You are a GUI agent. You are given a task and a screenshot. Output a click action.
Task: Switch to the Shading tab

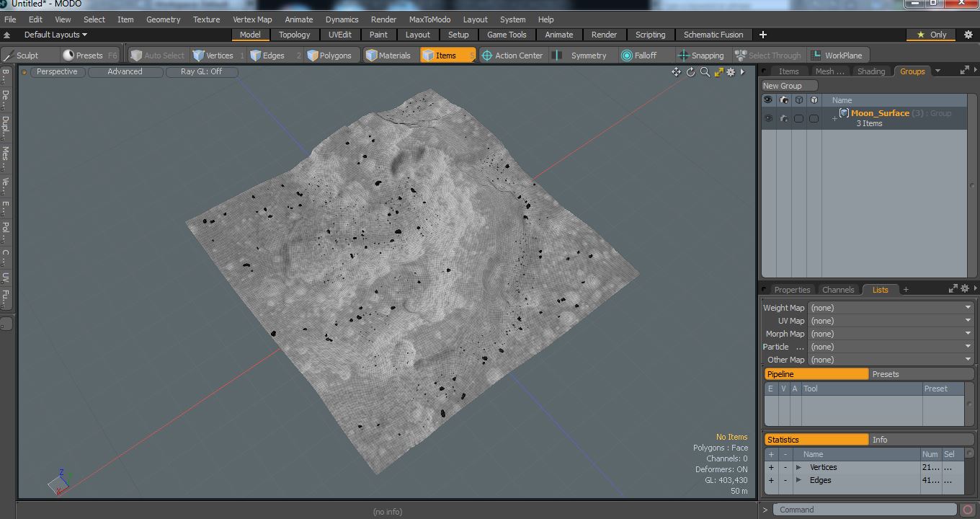(870, 71)
